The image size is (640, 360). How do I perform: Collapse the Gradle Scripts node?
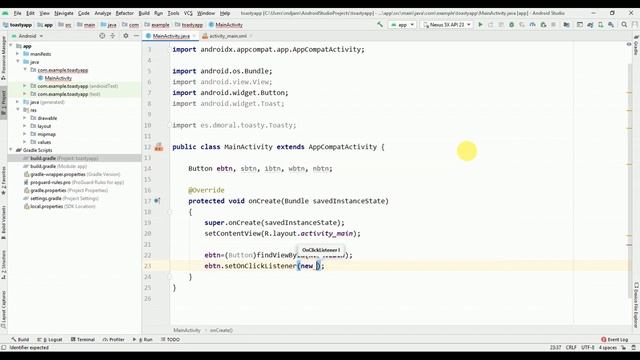[11, 150]
